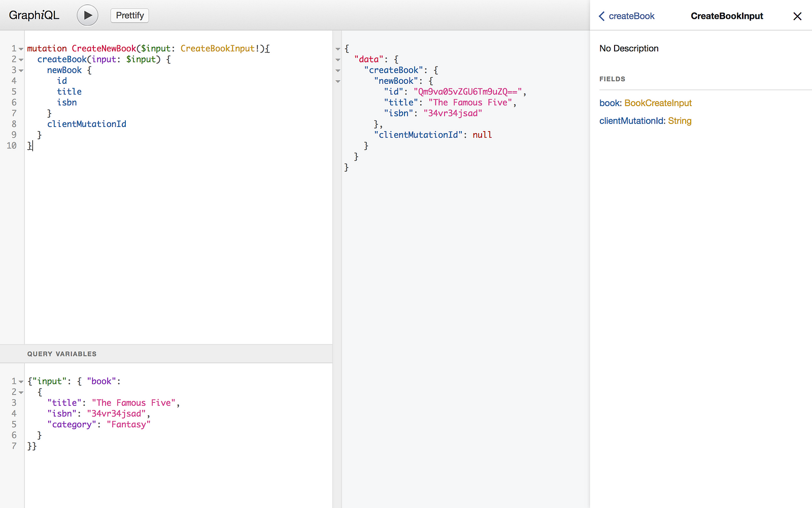Run the query with the play button

pos(87,15)
